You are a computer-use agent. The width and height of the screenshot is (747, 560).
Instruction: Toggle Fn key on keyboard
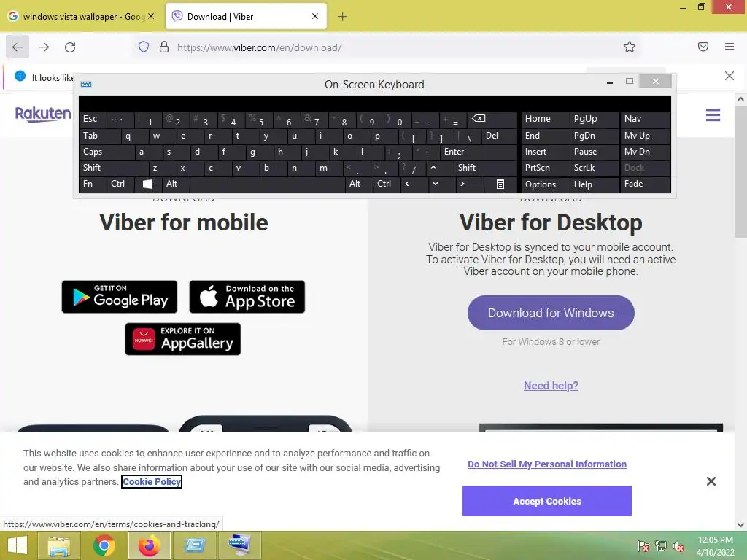click(93, 184)
